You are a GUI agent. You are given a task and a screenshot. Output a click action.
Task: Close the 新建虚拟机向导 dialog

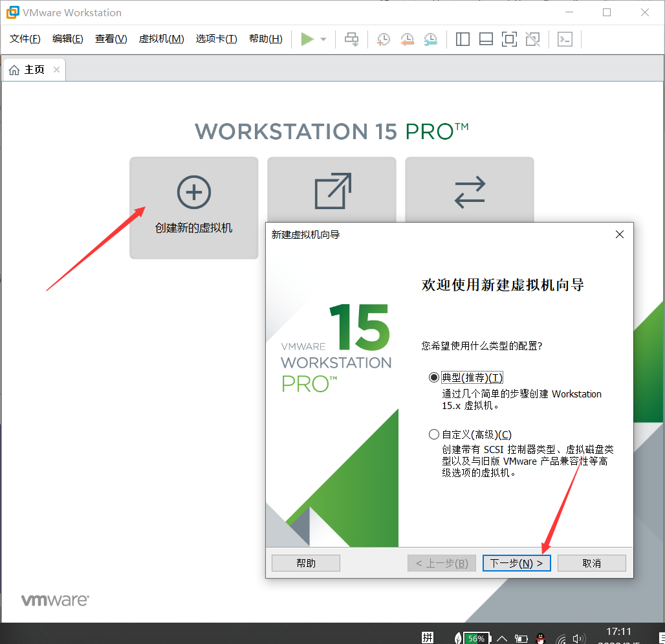click(x=620, y=234)
